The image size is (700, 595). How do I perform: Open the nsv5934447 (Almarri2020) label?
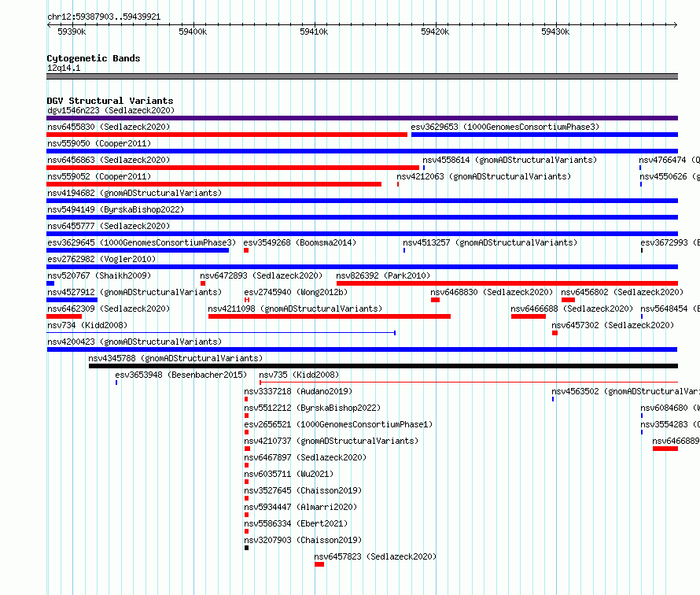click(x=300, y=507)
